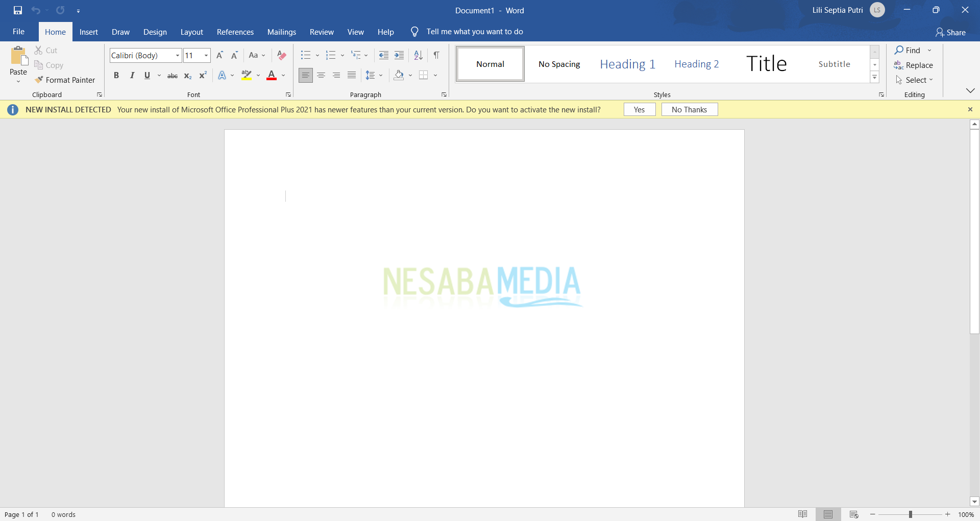Increase font size with Grow Font
This screenshot has width=980, height=521.
(220, 55)
